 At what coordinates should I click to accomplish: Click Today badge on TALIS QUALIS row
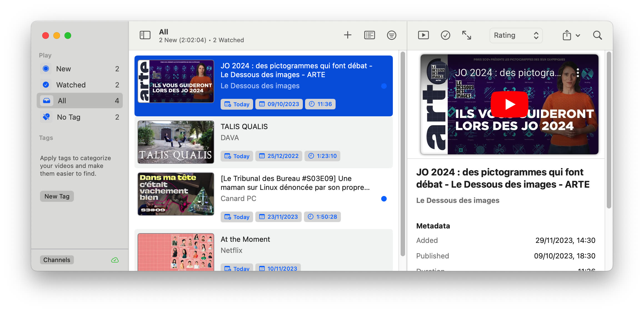point(237,156)
